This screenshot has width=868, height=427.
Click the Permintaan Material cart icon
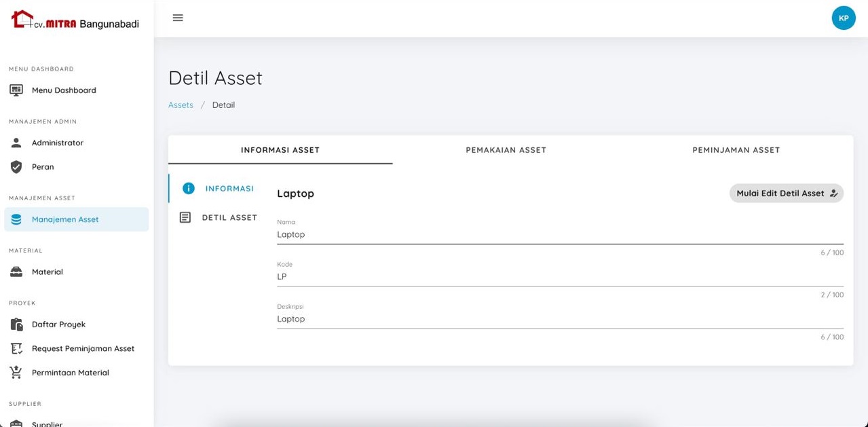coord(16,373)
